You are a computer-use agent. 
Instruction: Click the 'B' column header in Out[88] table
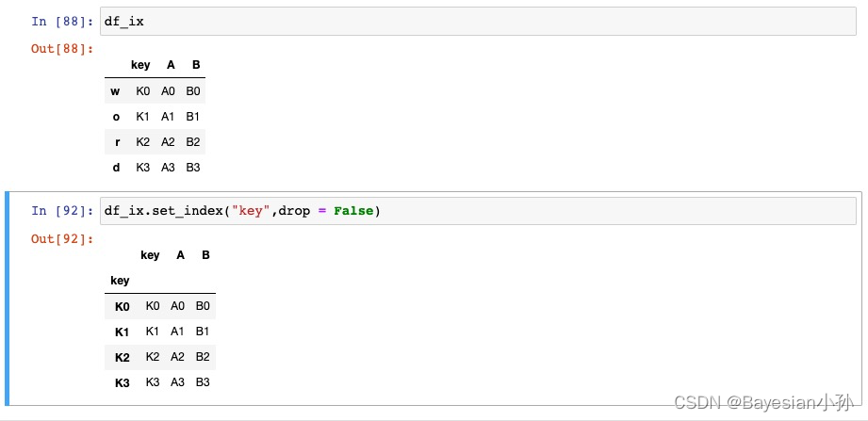click(x=196, y=65)
